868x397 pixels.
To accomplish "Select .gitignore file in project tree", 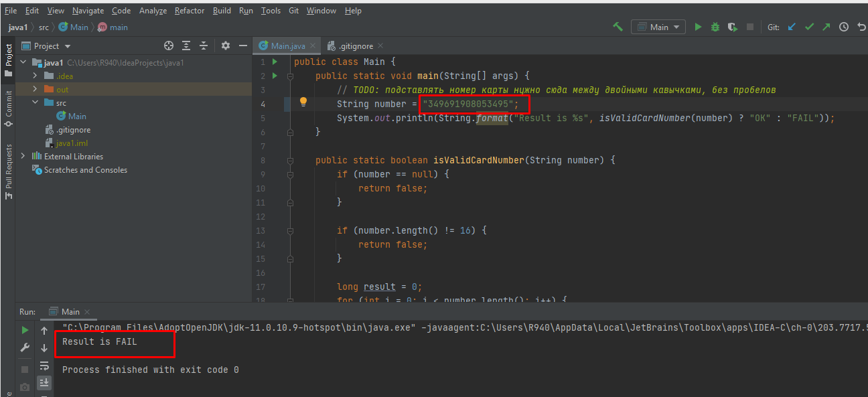I will click(68, 129).
